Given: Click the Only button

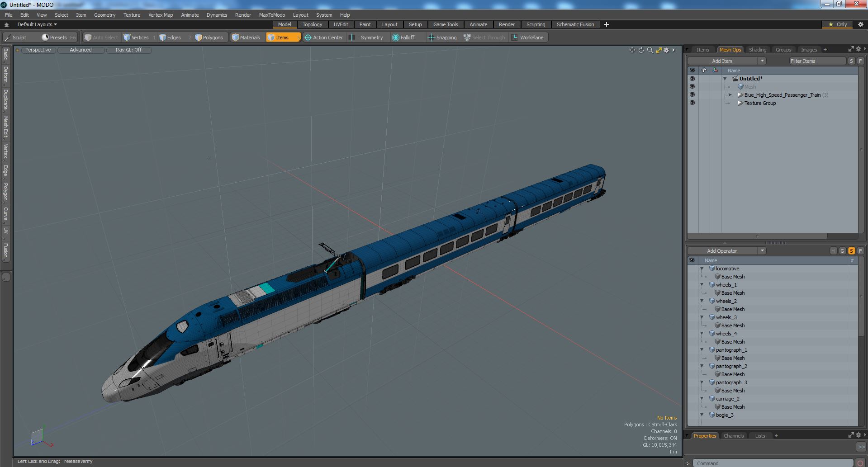Looking at the screenshot, I should [x=838, y=24].
